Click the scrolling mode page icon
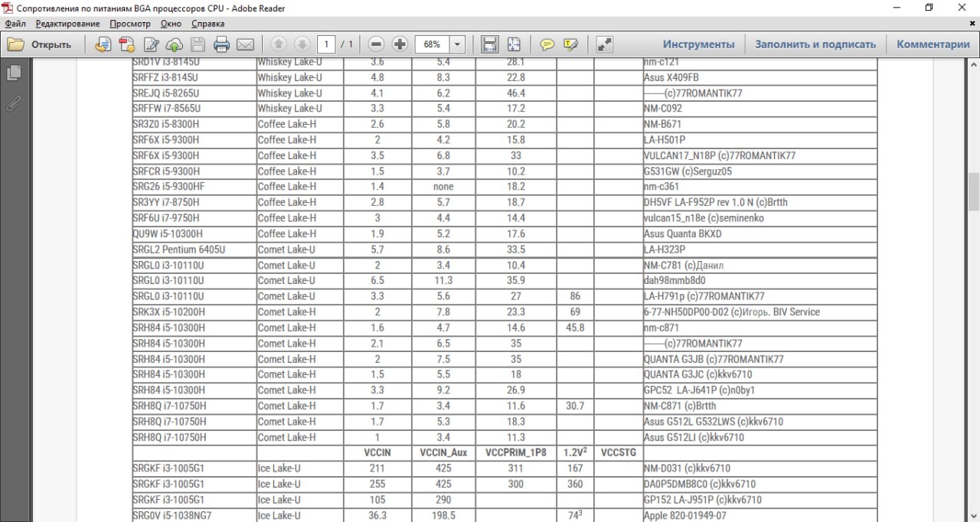980x522 pixels. click(x=490, y=44)
